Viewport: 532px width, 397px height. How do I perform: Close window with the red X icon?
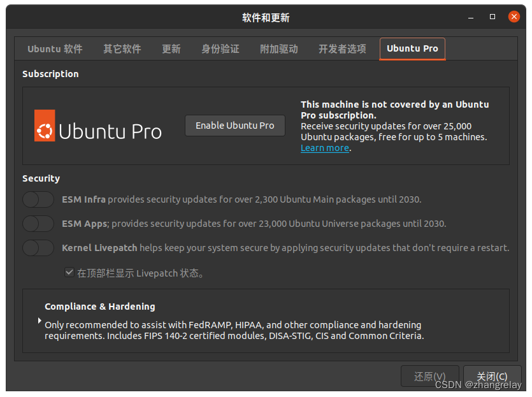(514, 17)
